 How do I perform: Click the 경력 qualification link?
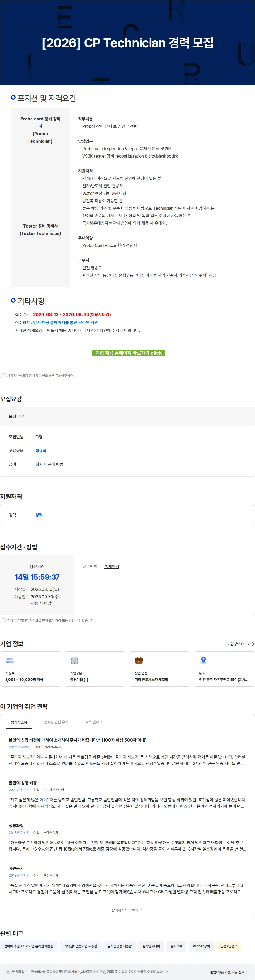coord(39,515)
